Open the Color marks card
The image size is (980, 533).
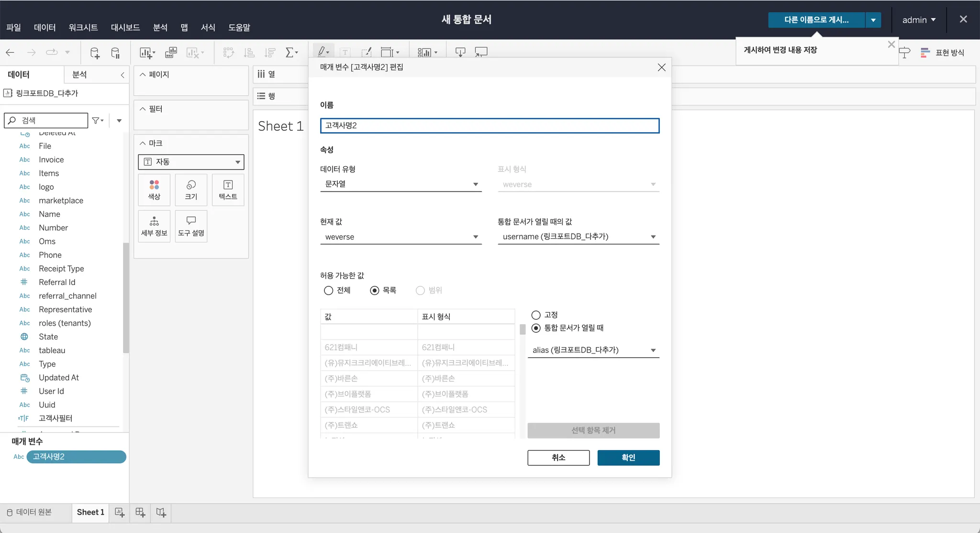154,190
